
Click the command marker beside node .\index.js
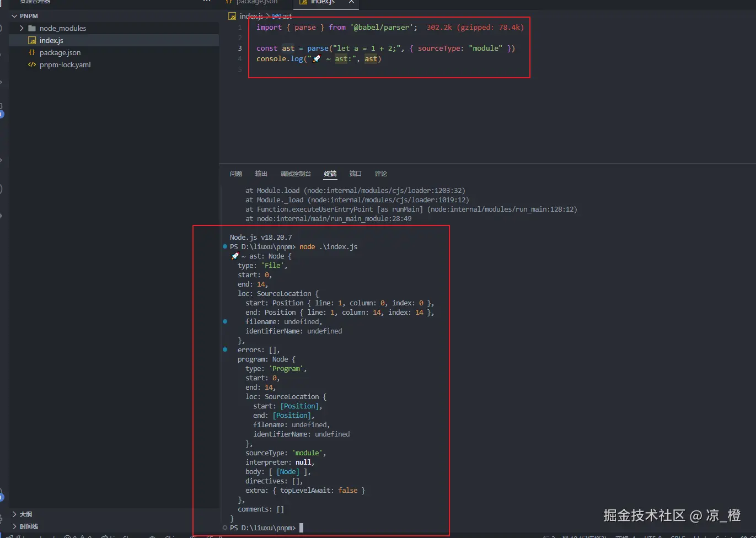click(x=225, y=246)
